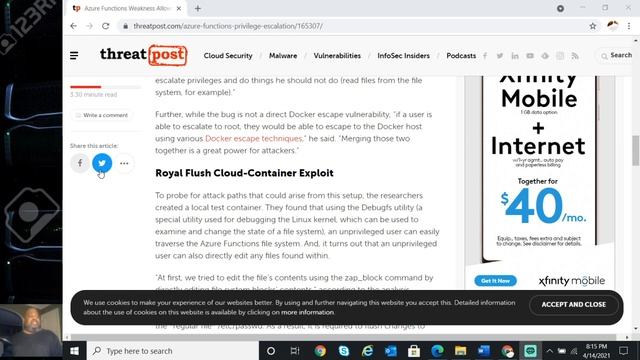Image resolution: width=640 pixels, height=360 pixels.
Task: Open Malware section
Action: click(x=283, y=56)
